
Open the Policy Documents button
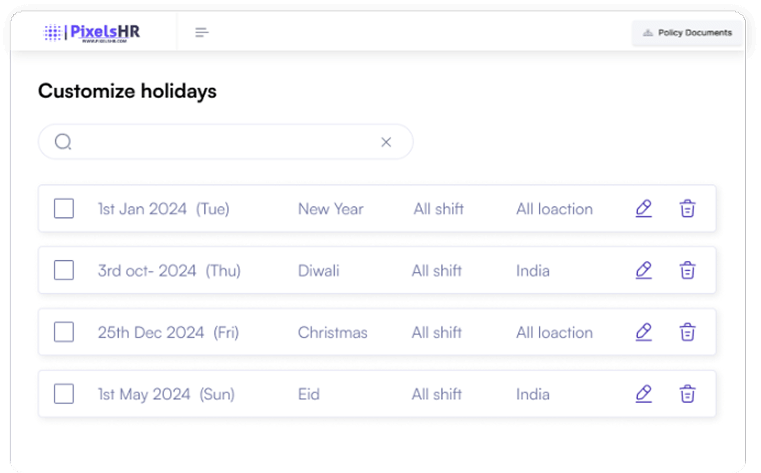pyautogui.click(x=688, y=33)
